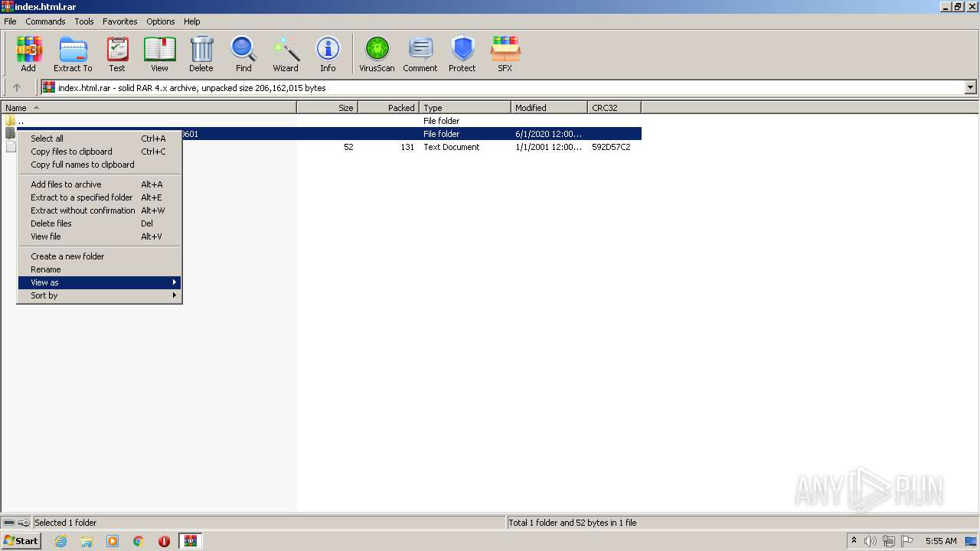
Task: Sort by Name column header
Action: coord(149,108)
